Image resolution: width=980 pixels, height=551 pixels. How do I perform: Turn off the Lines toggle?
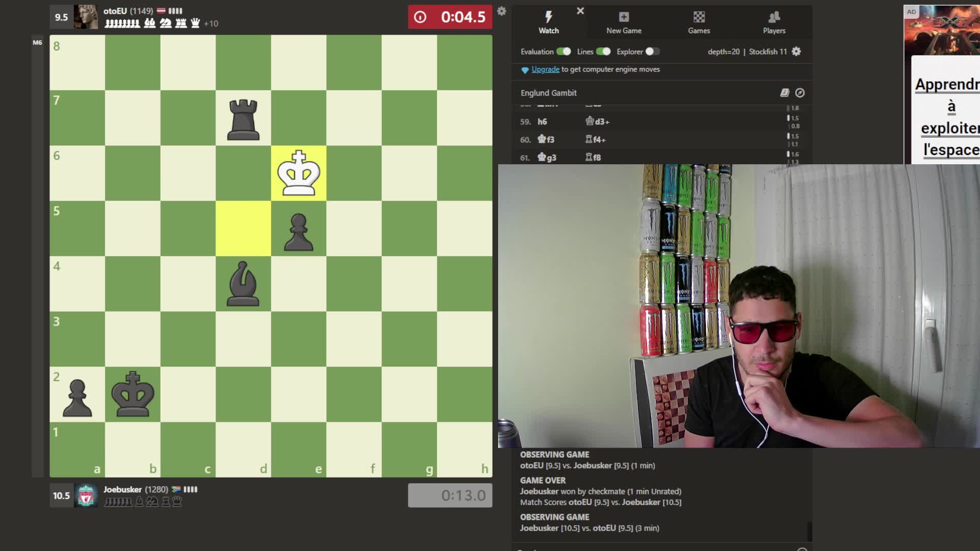pyautogui.click(x=604, y=52)
